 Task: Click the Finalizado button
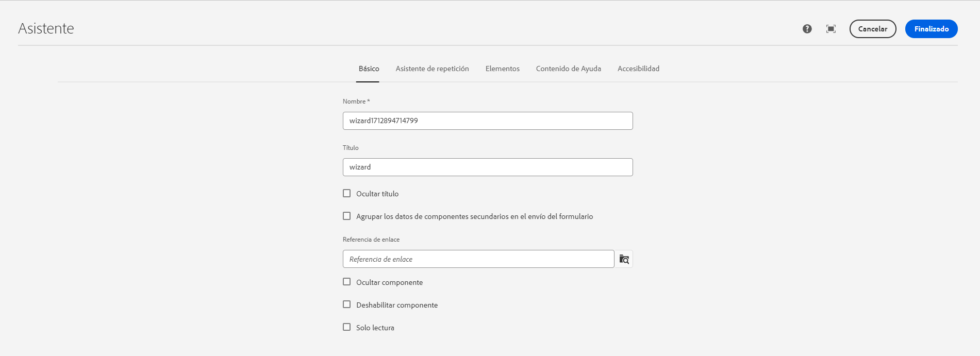tap(931, 29)
